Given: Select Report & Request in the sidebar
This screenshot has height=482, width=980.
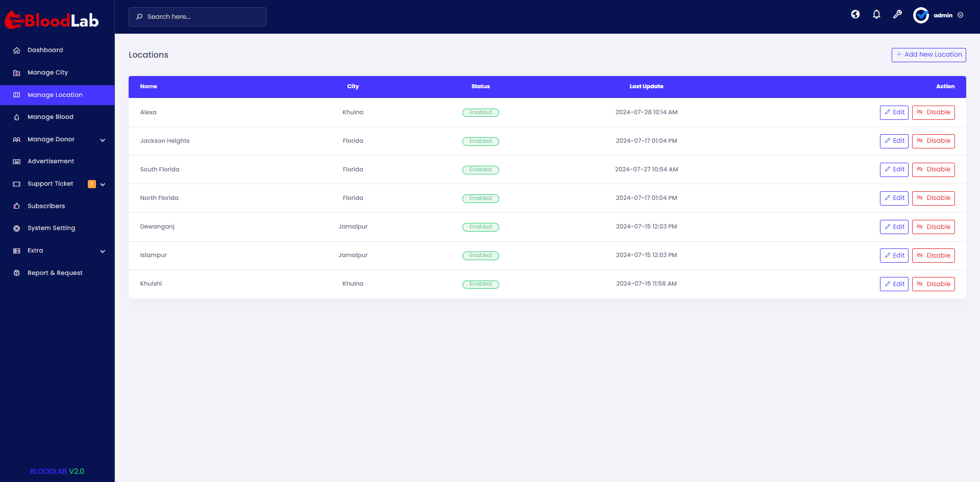Looking at the screenshot, I should pos(55,272).
